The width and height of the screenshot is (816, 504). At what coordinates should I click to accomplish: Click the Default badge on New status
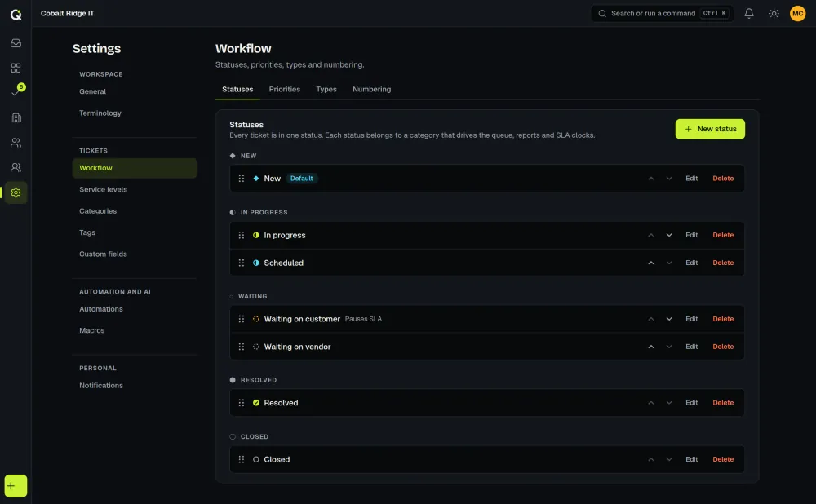(301, 179)
